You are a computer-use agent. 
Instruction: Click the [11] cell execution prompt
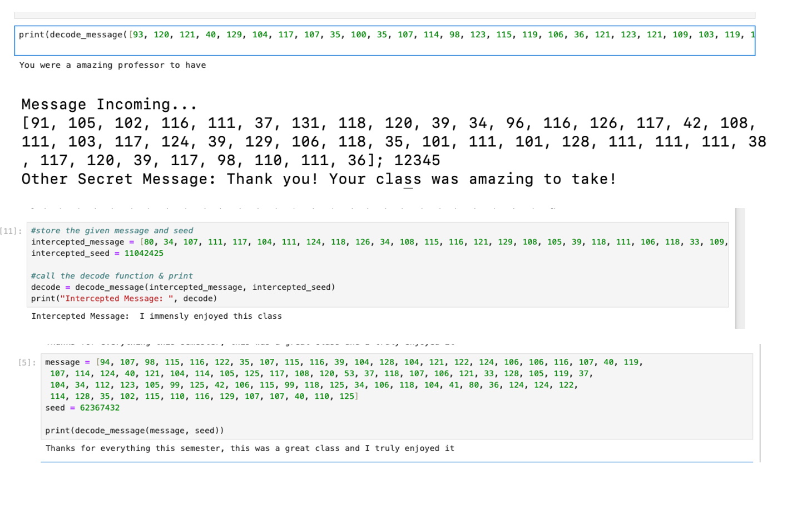coord(12,231)
